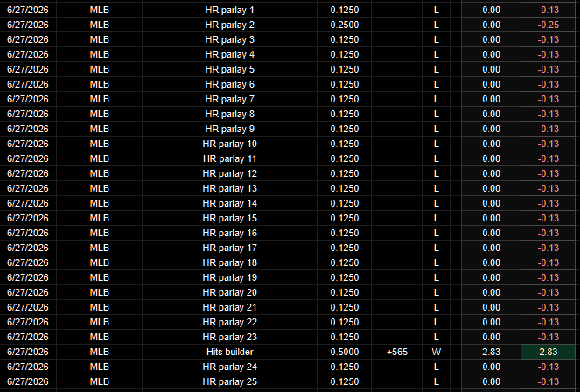The width and height of the screenshot is (580, 392).
Task: Click the 'HR parlay 25' cell
Action: point(229,381)
